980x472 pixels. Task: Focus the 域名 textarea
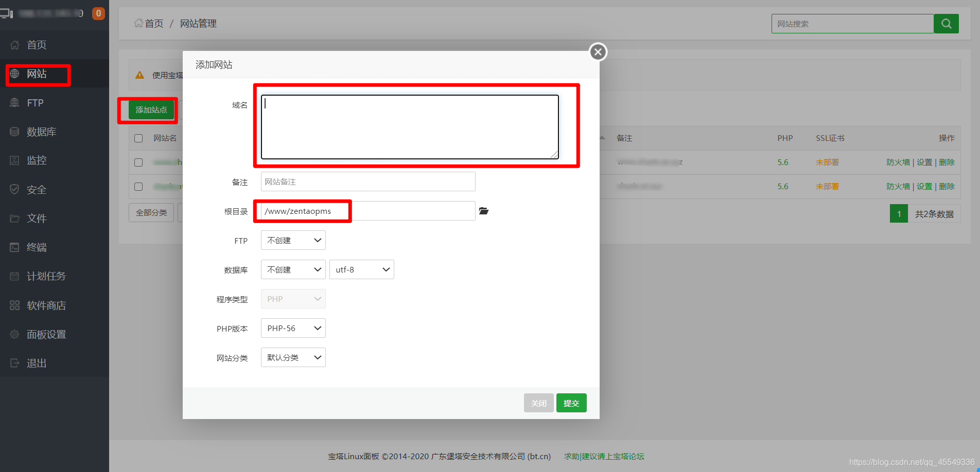(410, 126)
